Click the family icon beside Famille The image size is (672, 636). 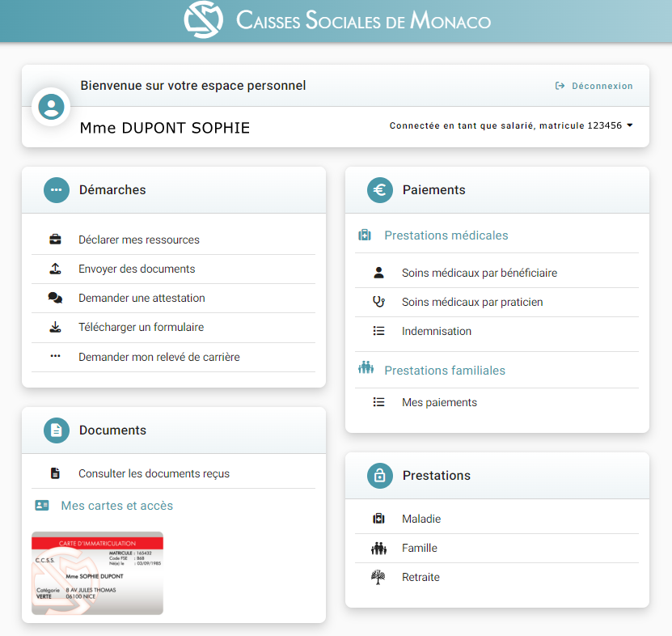coord(378,548)
